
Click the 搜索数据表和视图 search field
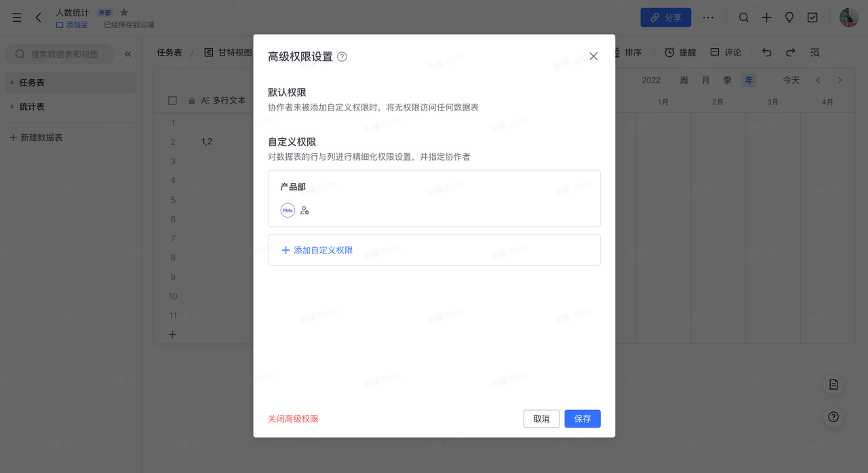pos(64,54)
